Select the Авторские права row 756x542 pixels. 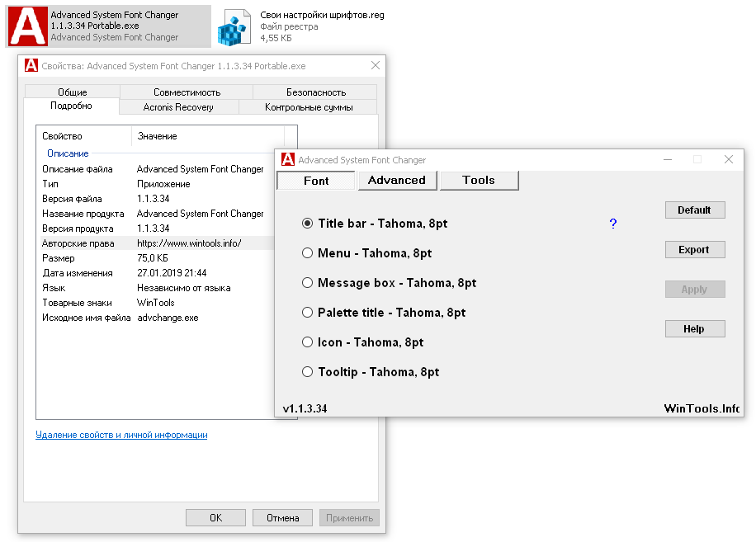coord(155,243)
